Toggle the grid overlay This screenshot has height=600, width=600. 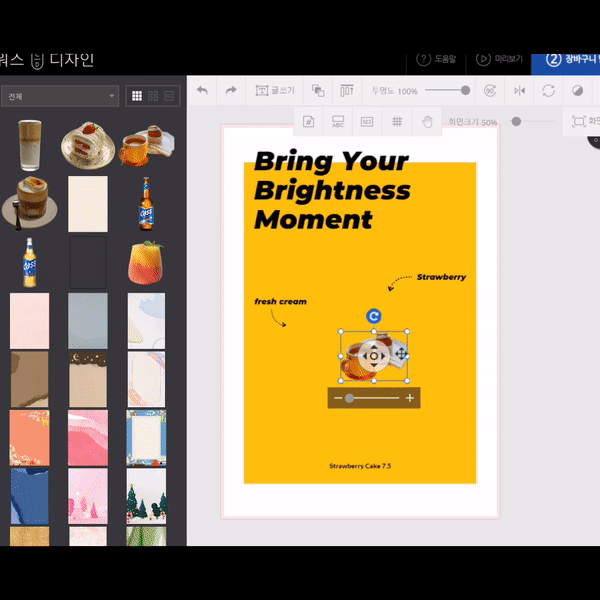[x=397, y=122]
